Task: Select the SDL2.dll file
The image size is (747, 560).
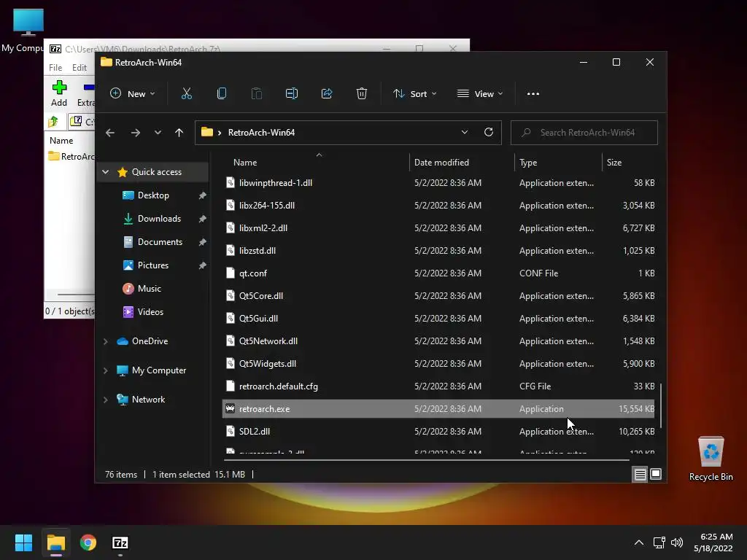Action: [438, 432]
